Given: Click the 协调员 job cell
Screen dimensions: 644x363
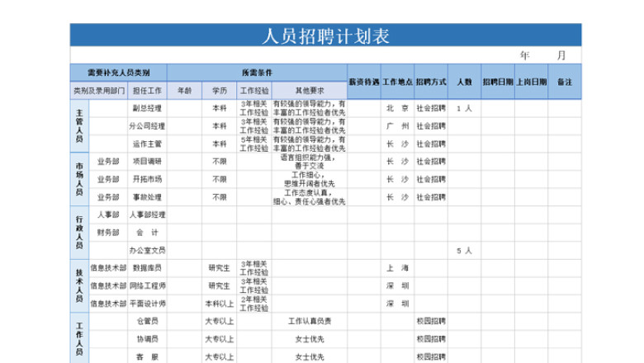Looking at the screenshot, I should [147, 339].
